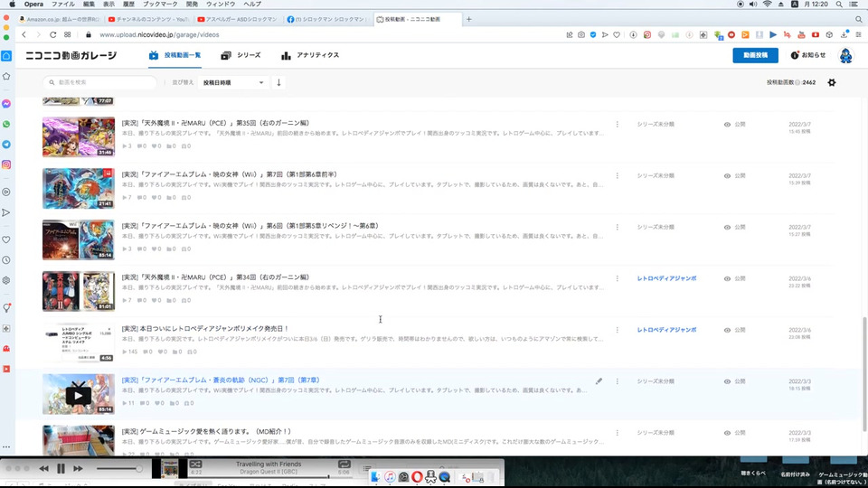
Task: Open Opera speed dial grid icon
Action: (67, 34)
